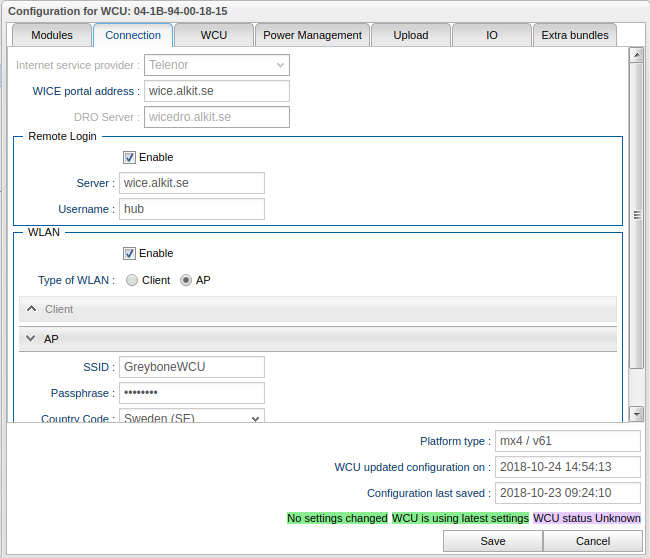Open the WCU tab
Screen dimensions: 650x558
click(x=213, y=35)
